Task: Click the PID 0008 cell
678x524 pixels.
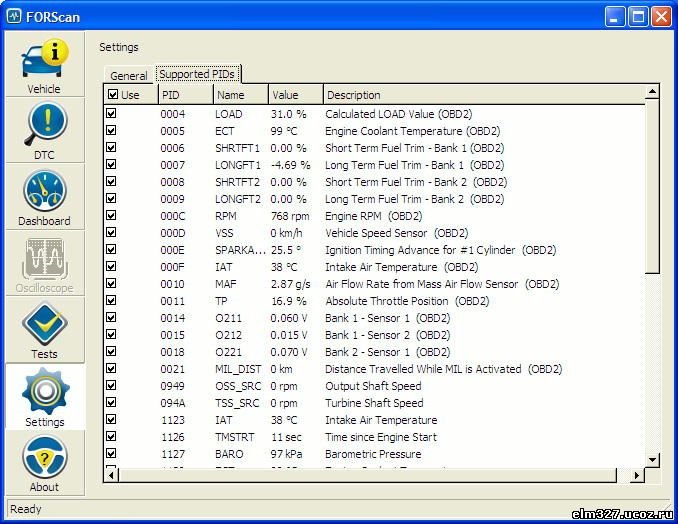Action: pos(173,182)
